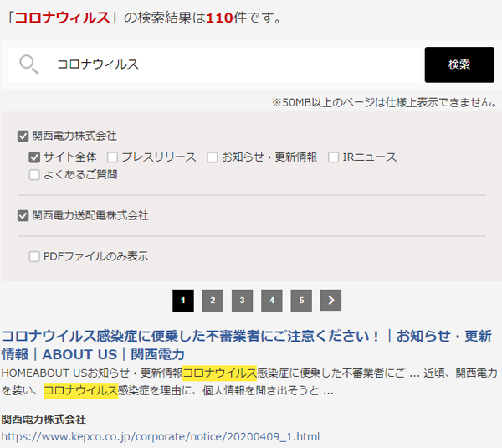
Task: Open the kepco.co.jp notice/20200409_1.html URL link
Action: 161,437
